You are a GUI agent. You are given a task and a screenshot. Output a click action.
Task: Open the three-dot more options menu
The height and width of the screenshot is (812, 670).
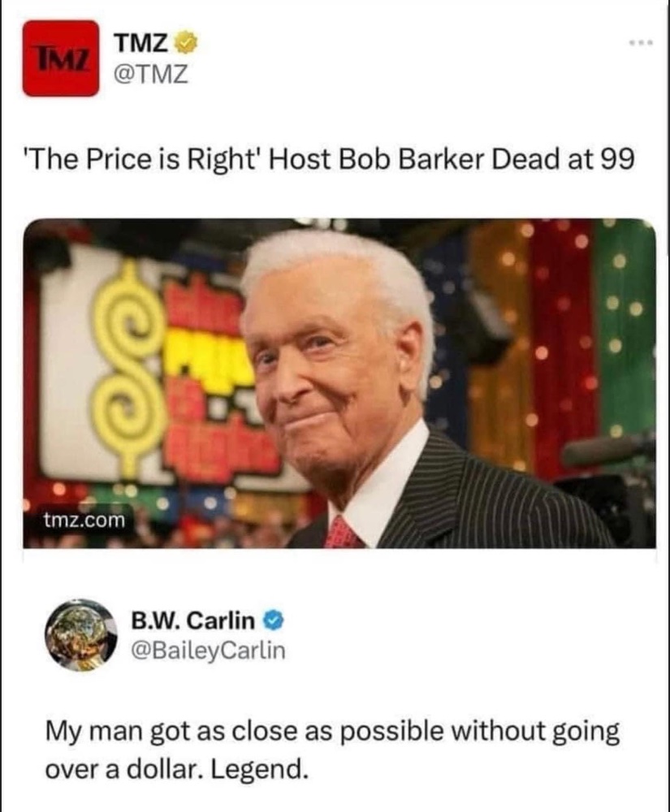pos(641,42)
